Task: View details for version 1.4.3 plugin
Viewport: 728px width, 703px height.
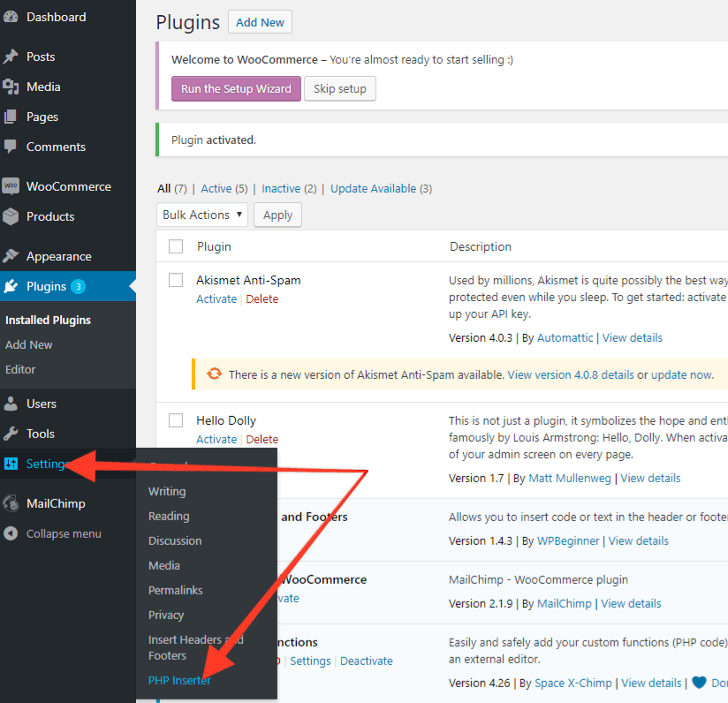Action: coord(639,540)
